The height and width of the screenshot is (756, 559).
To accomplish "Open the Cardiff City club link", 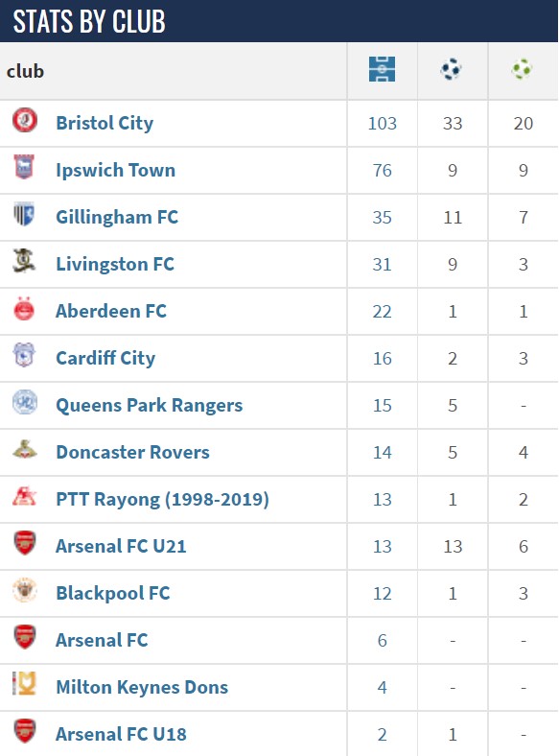I will 105,358.
